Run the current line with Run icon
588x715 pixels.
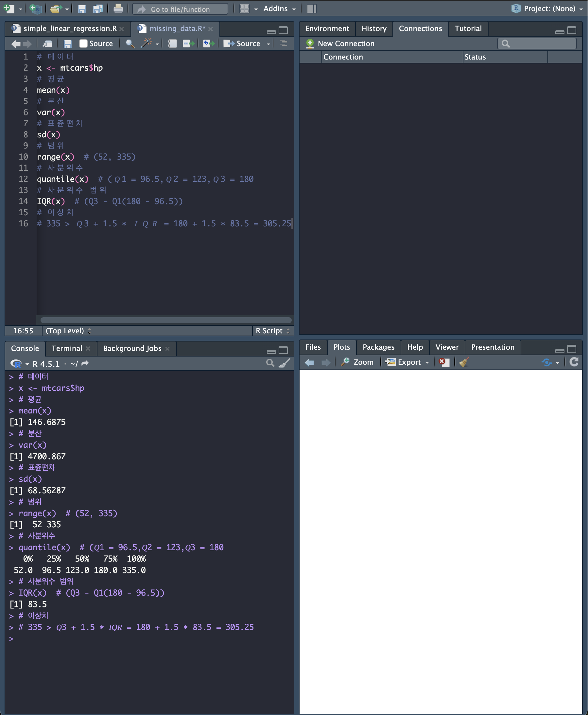(188, 44)
